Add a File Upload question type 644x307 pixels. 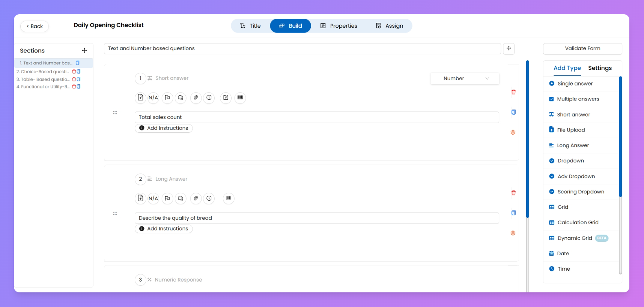pos(581,130)
